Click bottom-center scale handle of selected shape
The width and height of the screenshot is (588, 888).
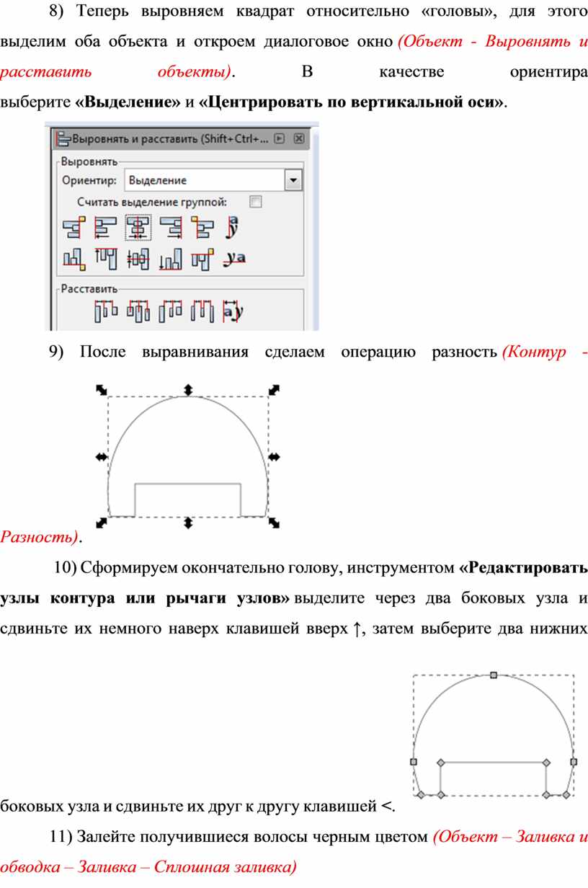188,523
